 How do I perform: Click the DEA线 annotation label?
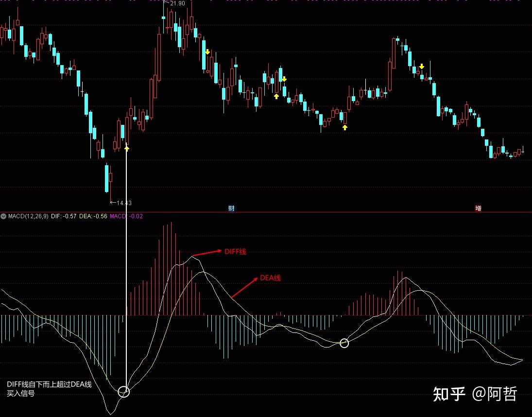coord(270,278)
